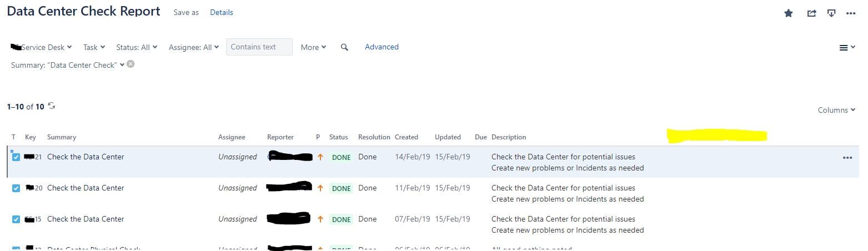868x251 pixels.
Task: Refresh the results list icon
Action: (x=52, y=106)
